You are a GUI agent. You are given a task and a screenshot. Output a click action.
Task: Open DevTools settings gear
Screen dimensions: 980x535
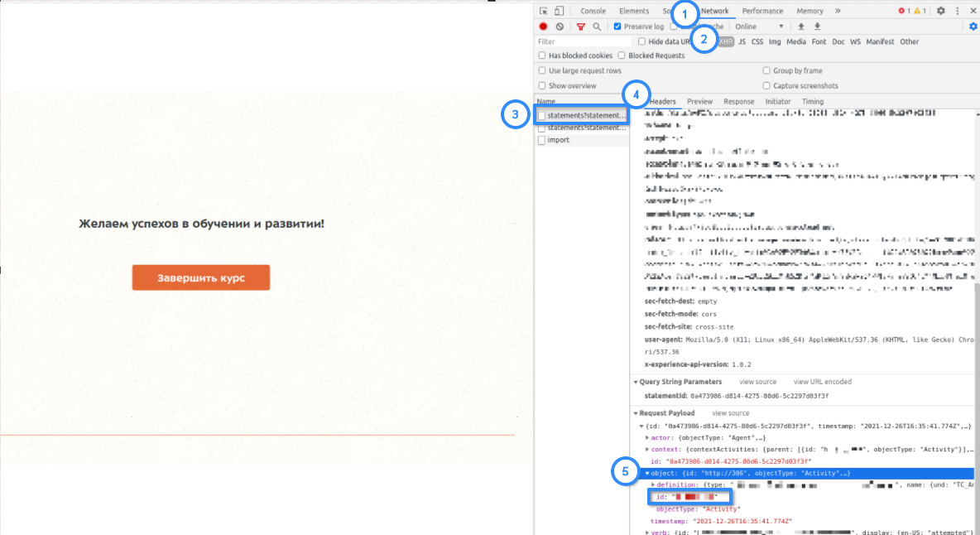(940, 11)
